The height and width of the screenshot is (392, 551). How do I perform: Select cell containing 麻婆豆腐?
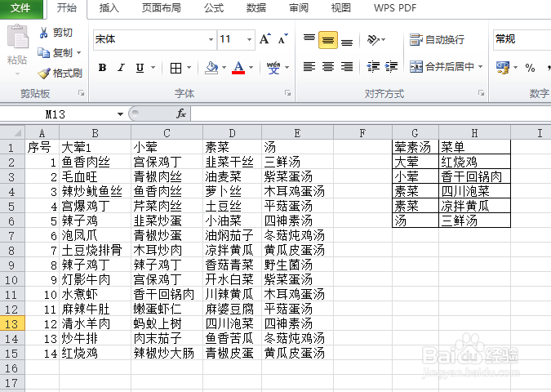232,309
